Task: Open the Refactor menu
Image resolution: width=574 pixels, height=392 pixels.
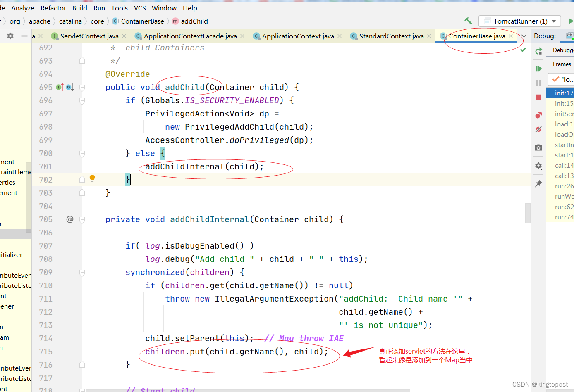Action: tap(53, 8)
